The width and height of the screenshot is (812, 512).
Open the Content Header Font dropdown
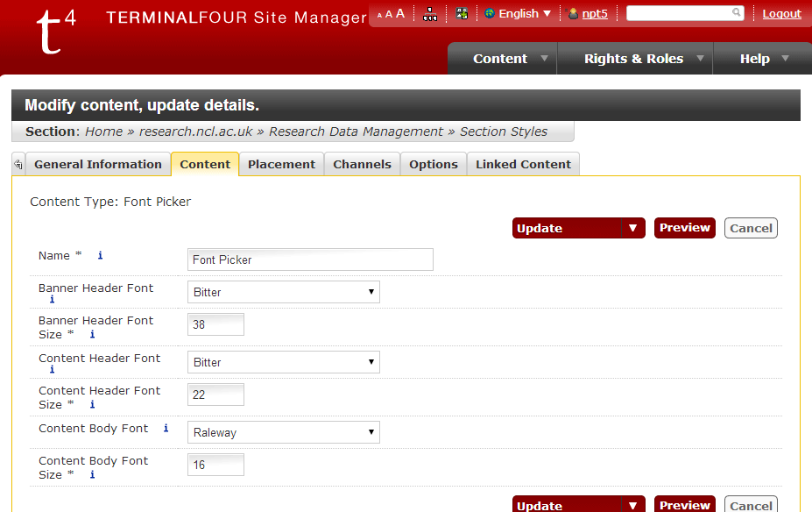click(283, 362)
